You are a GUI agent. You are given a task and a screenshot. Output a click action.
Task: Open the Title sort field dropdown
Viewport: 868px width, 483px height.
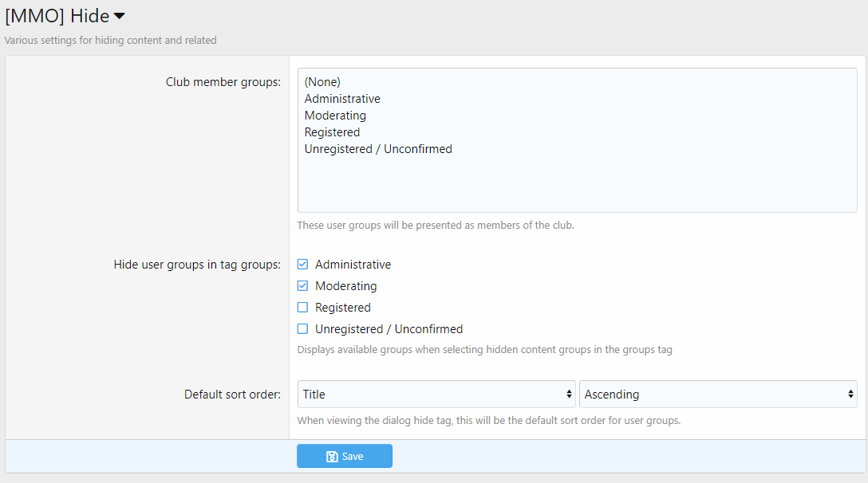pyautogui.click(x=436, y=395)
